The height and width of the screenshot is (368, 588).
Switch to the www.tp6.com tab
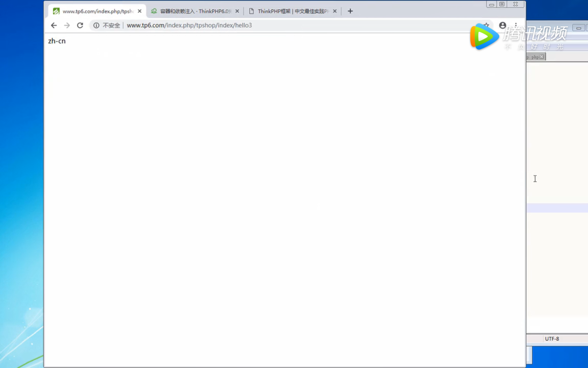click(97, 11)
